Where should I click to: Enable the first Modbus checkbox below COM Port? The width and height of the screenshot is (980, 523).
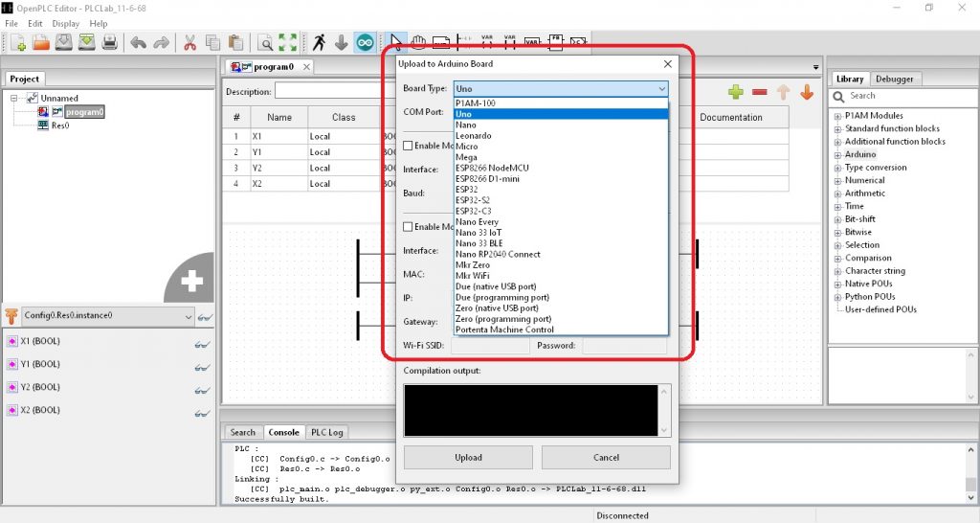(x=408, y=146)
